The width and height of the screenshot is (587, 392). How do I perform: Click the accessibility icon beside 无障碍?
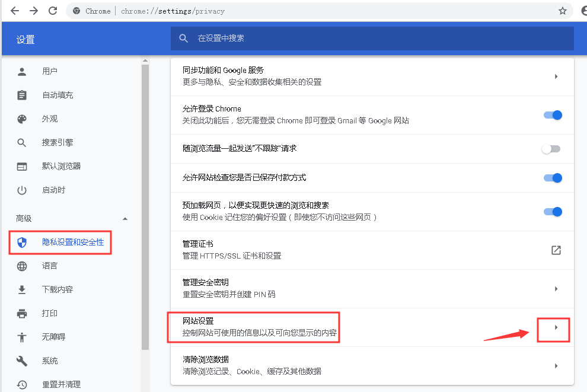pyautogui.click(x=22, y=337)
